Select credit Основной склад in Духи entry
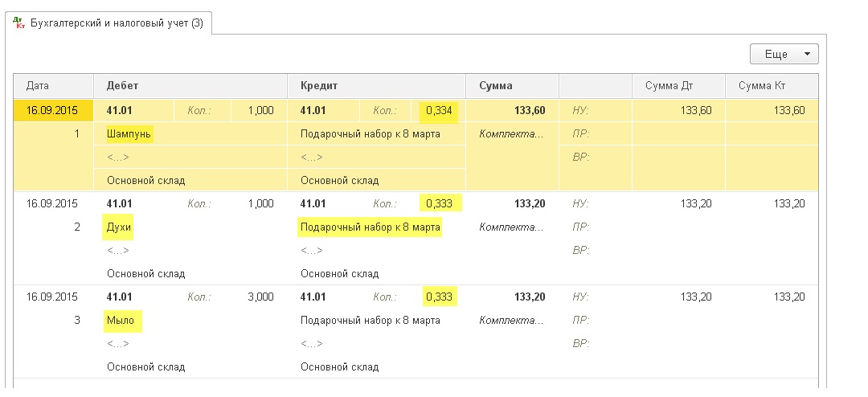Screen dimensions: 868x397 [376, 273]
